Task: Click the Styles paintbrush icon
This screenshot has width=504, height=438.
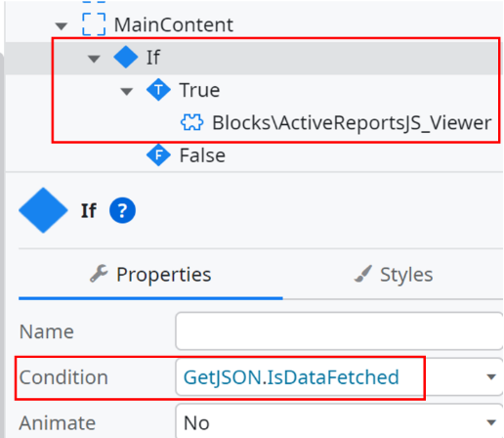Action: pos(363,274)
